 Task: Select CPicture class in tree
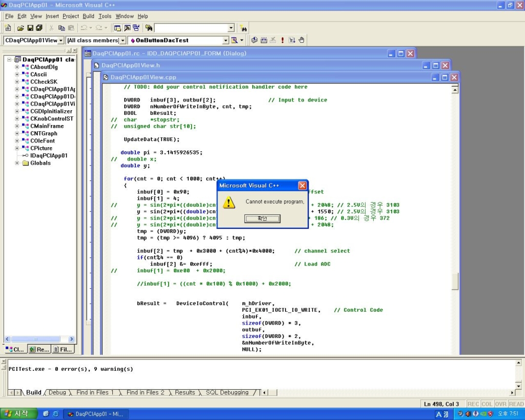click(x=41, y=148)
